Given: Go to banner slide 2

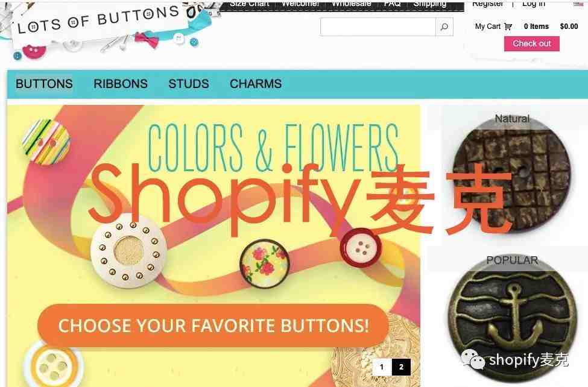Looking at the screenshot, I should click(401, 367).
